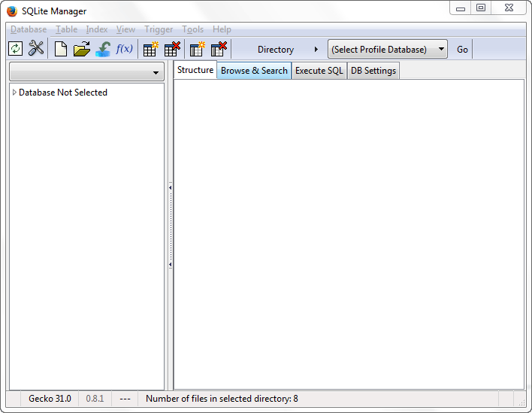
Task: Open the Index menu
Action: [x=97, y=29]
